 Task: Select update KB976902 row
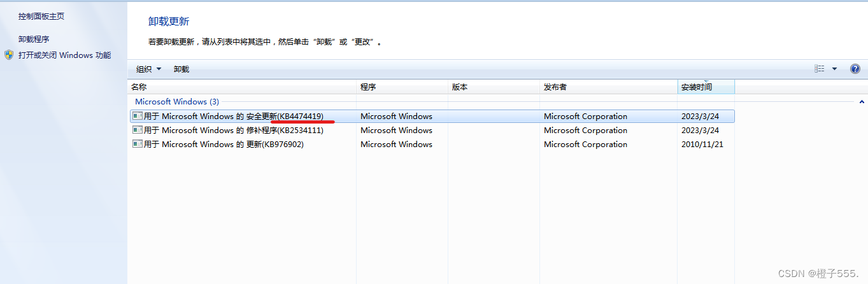[431, 145]
